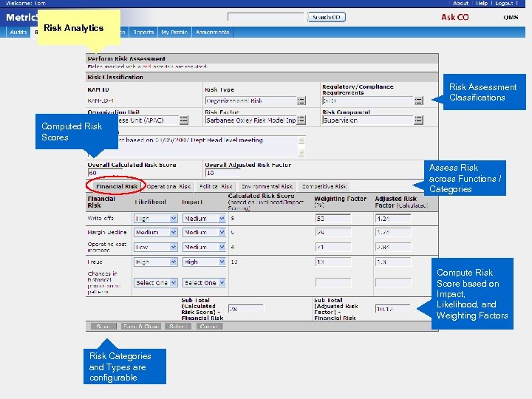Viewport: 532px width, 399px height.
Task: Open the Audits navigation tab
Action: (18, 33)
